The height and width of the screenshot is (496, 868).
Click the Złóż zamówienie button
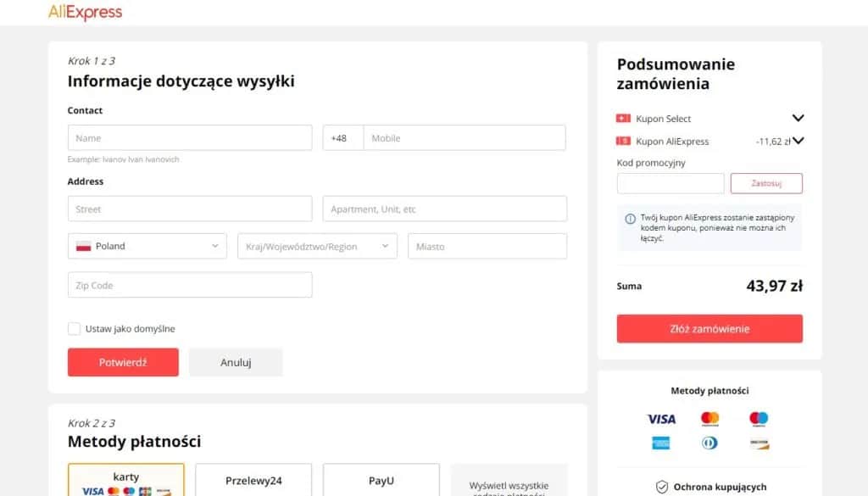coord(709,329)
